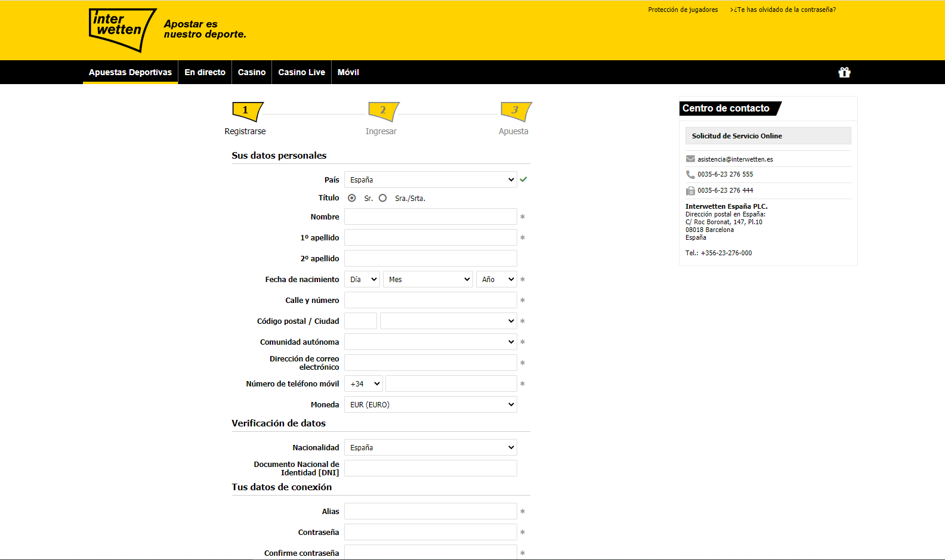This screenshot has width=945, height=560.
Task: Open the Mes birth date dropdown
Action: tap(428, 279)
